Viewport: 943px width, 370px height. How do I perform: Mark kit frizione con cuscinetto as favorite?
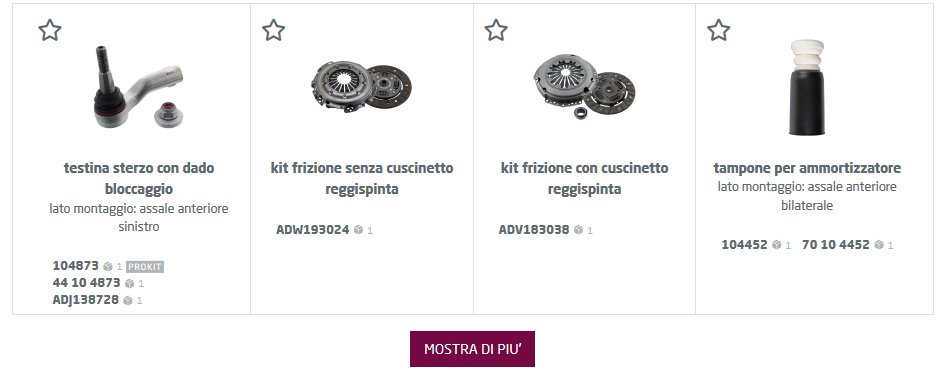[496, 30]
